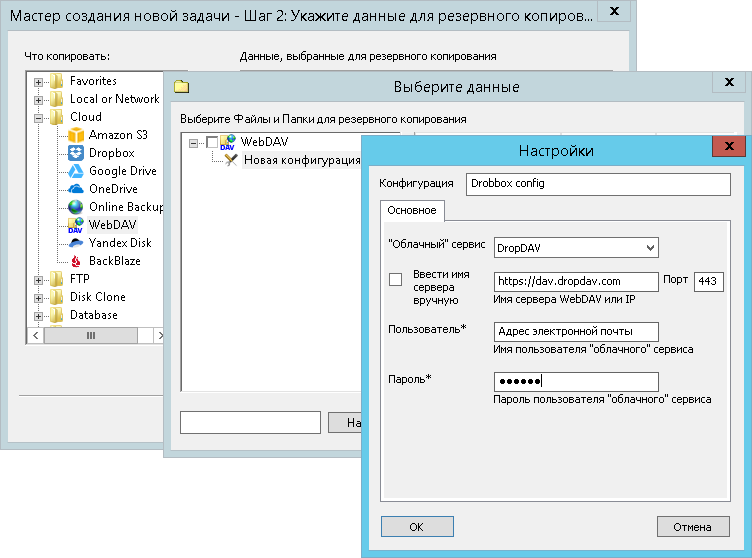The width and height of the screenshot is (752, 558).
Task: Click the partially hidden 'На' button
Action: tap(344, 423)
